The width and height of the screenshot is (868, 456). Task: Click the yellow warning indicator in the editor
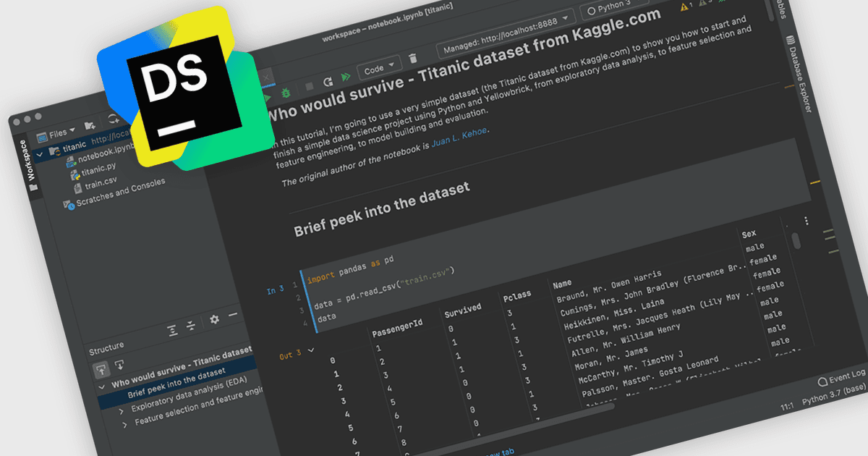684,6
